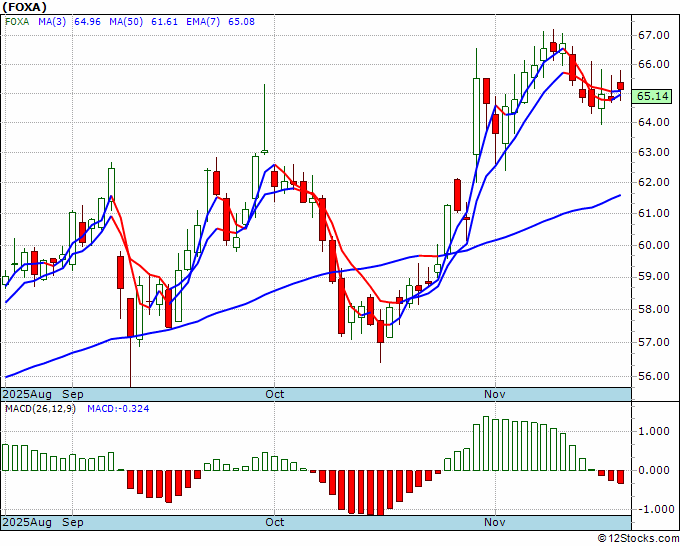Click the Sep label on MACD axis
This screenshot has width=680, height=546.
pos(72,522)
